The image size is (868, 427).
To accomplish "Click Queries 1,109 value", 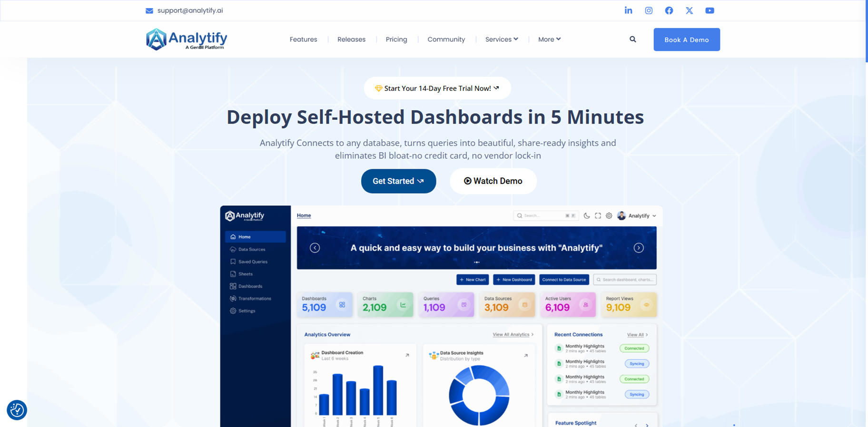I will click(x=434, y=308).
